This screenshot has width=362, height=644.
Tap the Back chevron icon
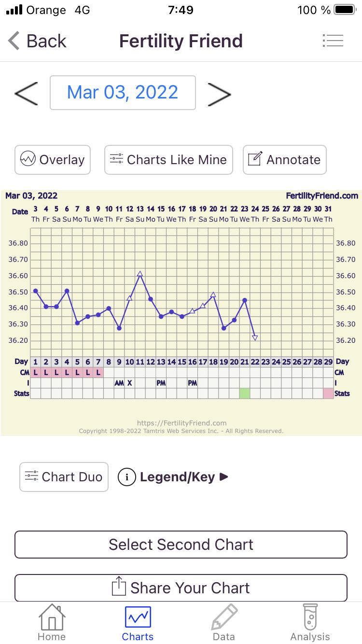pyautogui.click(x=14, y=41)
